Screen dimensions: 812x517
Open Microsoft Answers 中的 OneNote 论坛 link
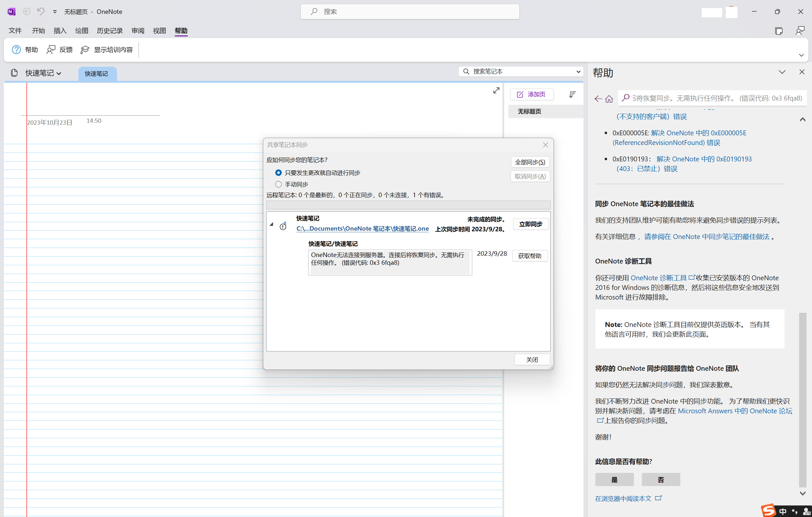(735, 411)
